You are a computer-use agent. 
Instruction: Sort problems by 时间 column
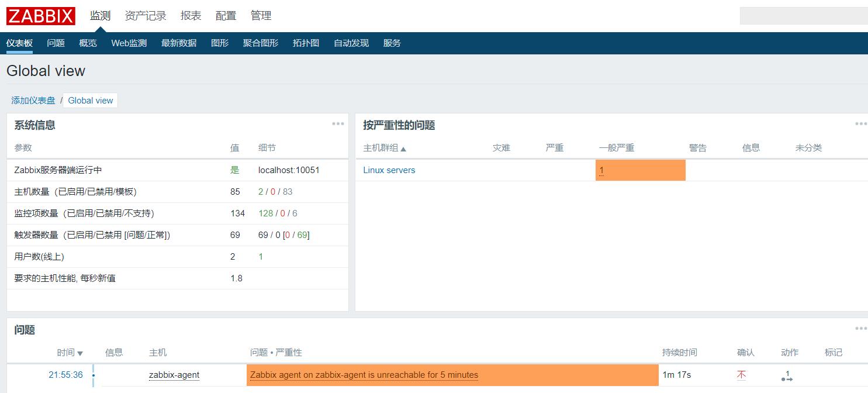(x=70, y=353)
